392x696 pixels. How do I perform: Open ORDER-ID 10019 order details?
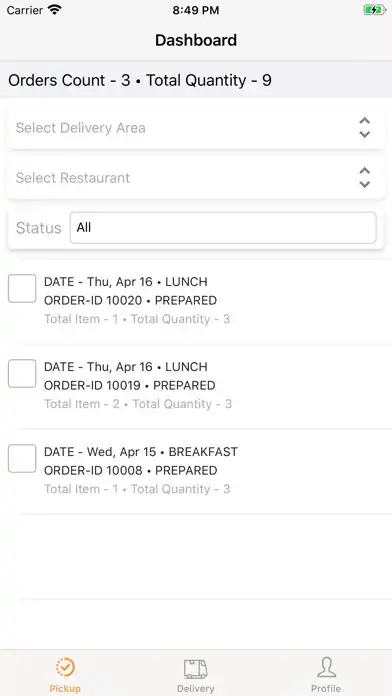pyautogui.click(x=130, y=385)
